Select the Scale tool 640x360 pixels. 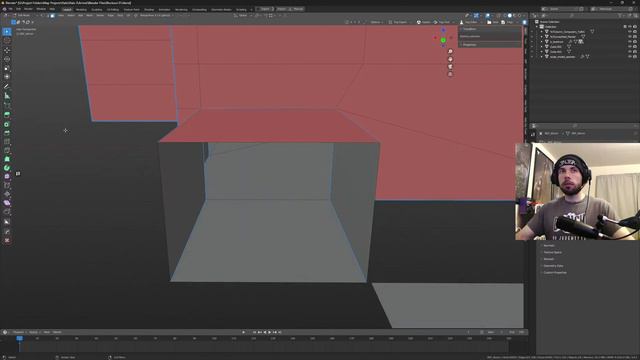pos(7,68)
